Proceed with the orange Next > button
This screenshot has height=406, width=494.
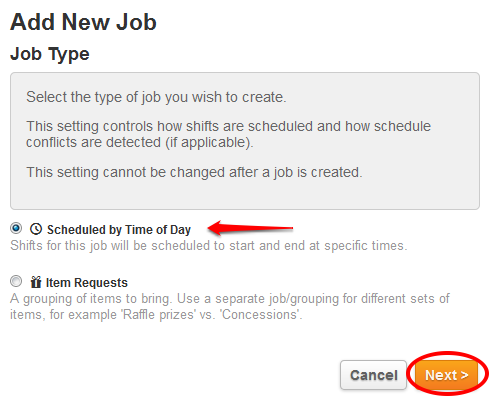pos(447,375)
